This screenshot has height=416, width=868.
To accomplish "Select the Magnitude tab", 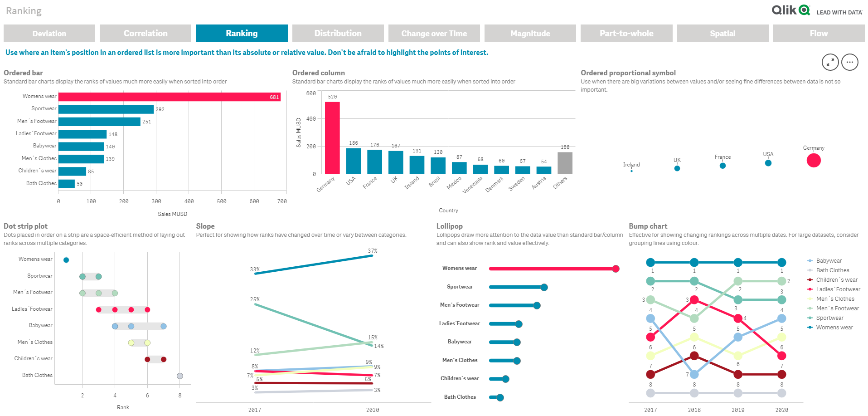I will (x=530, y=33).
